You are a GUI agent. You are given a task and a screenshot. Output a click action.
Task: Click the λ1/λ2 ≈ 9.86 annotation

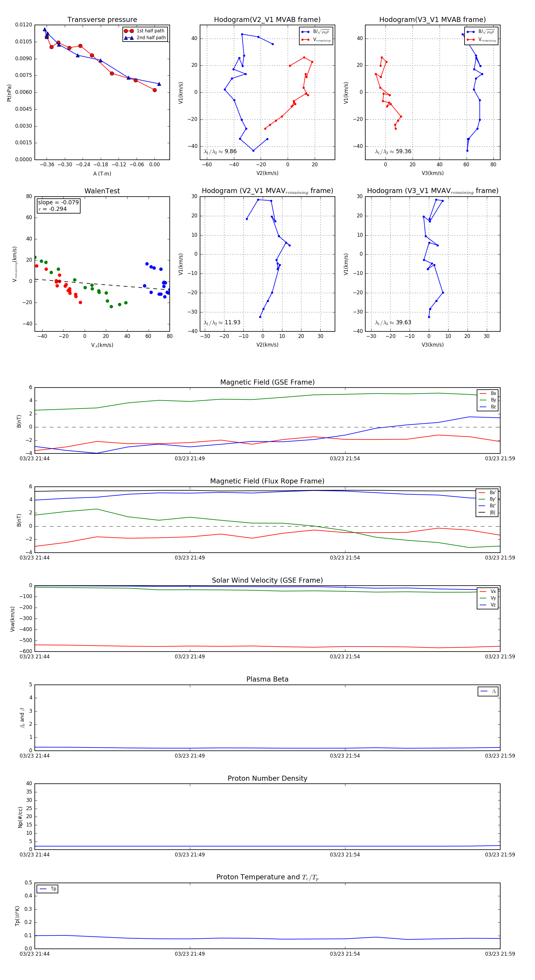coord(220,151)
